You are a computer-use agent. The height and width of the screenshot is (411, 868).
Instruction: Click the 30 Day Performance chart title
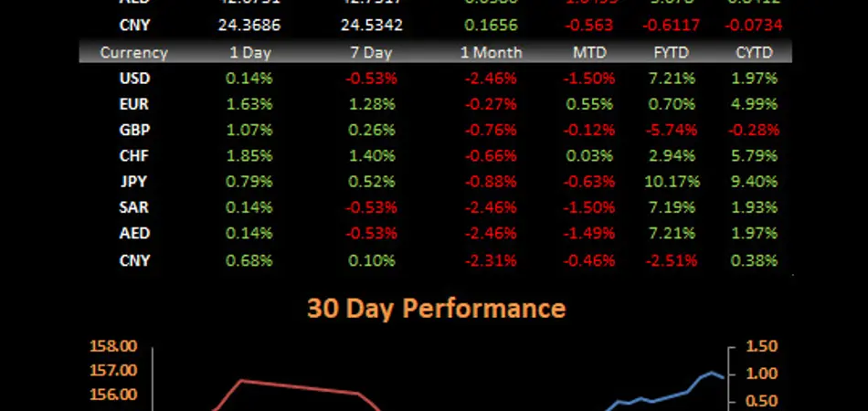pyautogui.click(x=436, y=308)
